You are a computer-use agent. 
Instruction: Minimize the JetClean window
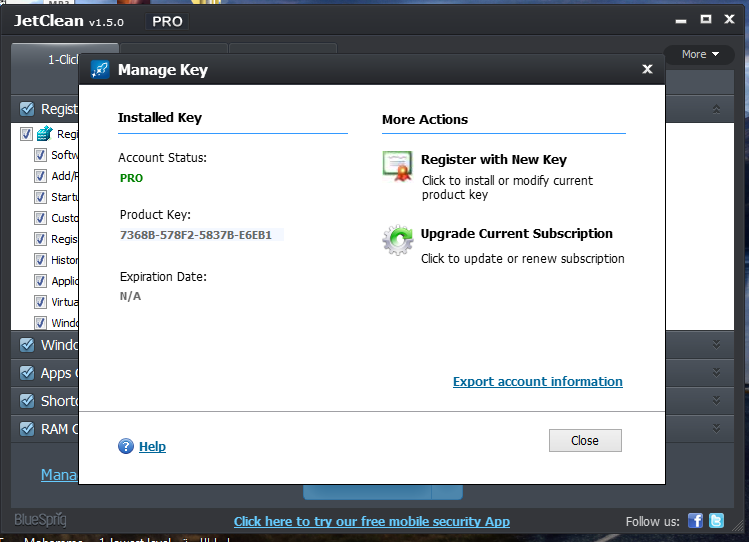(x=681, y=21)
